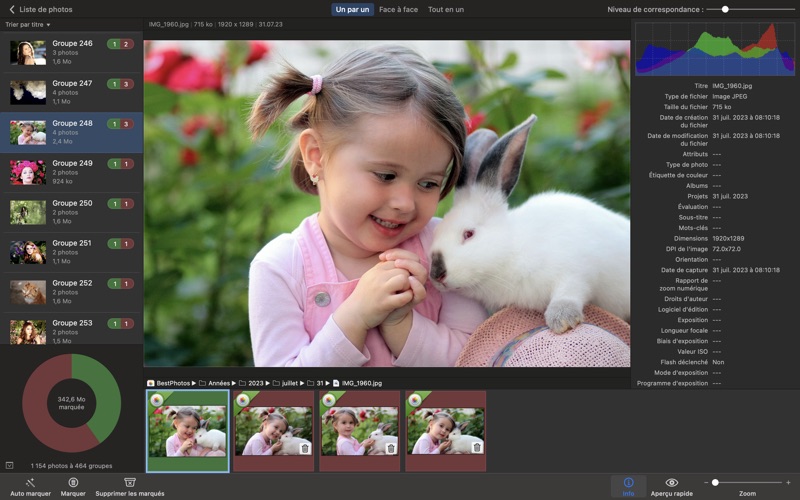
Task: Select the second red-marked thumbnail
Action: click(x=273, y=431)
